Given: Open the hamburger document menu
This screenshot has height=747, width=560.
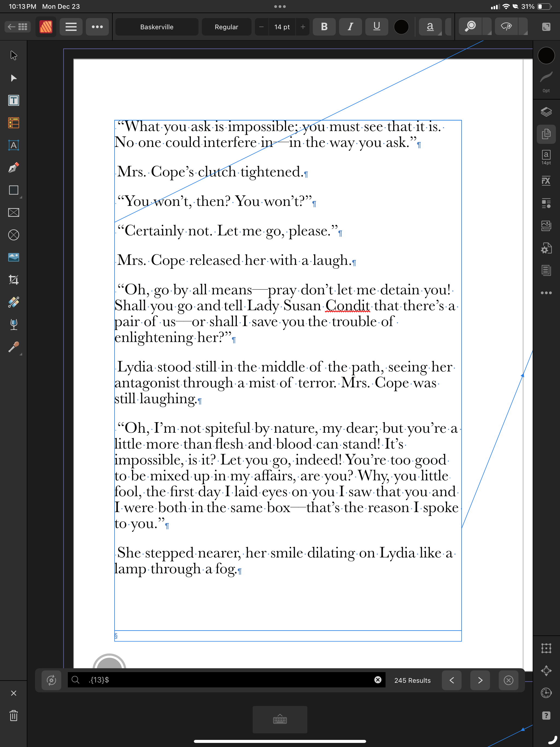Looking at the screenshot, I should (x=71, y=27).
